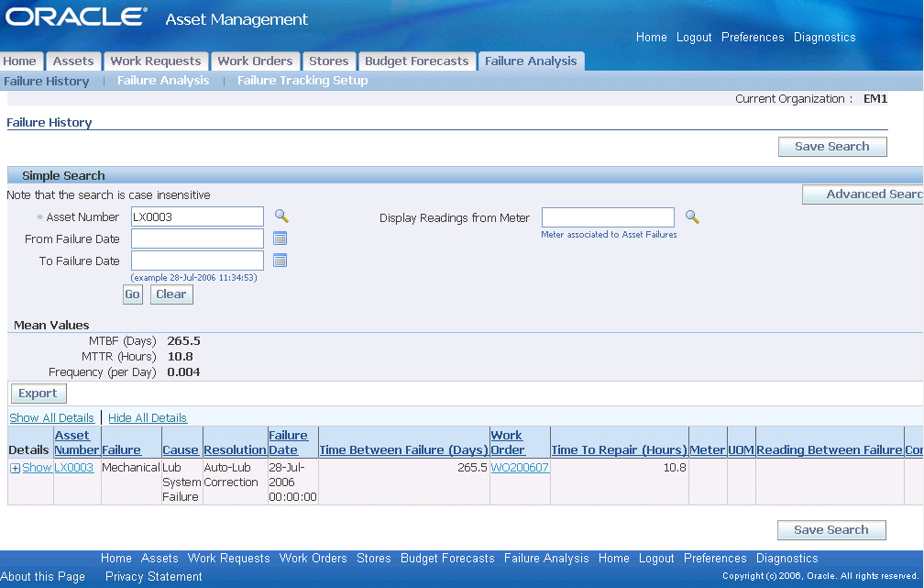924x588 pixels.
Task: Open the Budget Forecasts tab
Action: [416, 61]
